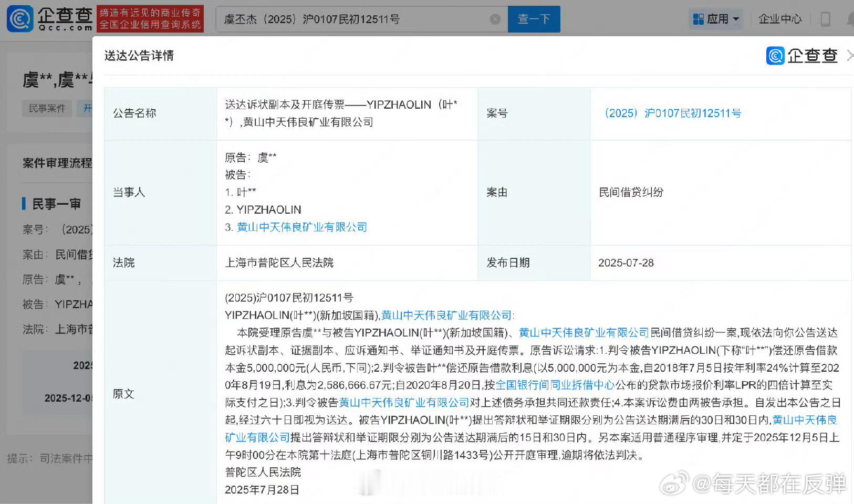
Task: Open the 应用 dropdown menu
Action: coord(716,19)
